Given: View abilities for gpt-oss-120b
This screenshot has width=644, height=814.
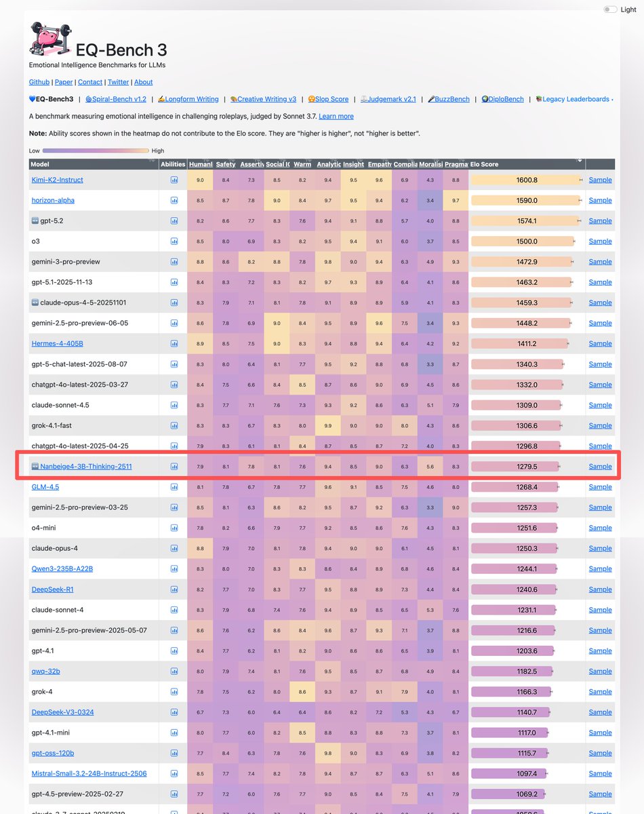Looking at the screenshot, I should click(x=174, y=752).
